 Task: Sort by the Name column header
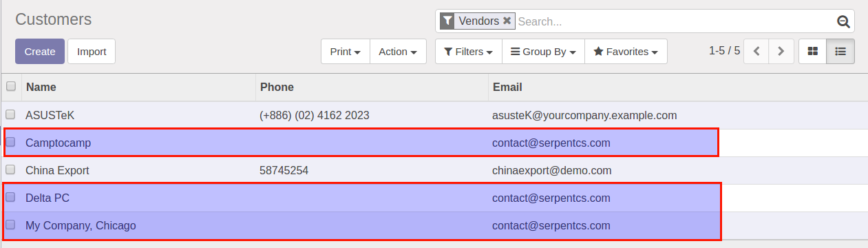coord(41,87)
